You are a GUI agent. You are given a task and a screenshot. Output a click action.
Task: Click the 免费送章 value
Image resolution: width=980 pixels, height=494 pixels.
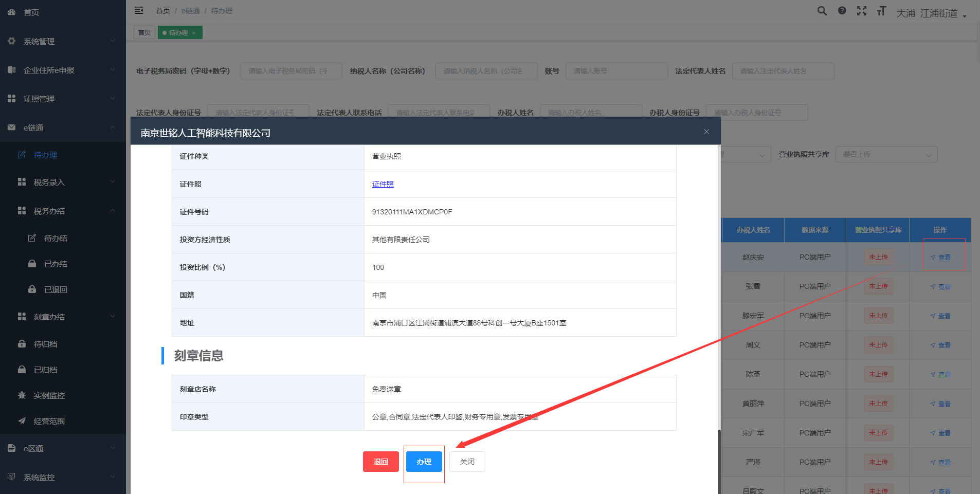tap(387, 389)
